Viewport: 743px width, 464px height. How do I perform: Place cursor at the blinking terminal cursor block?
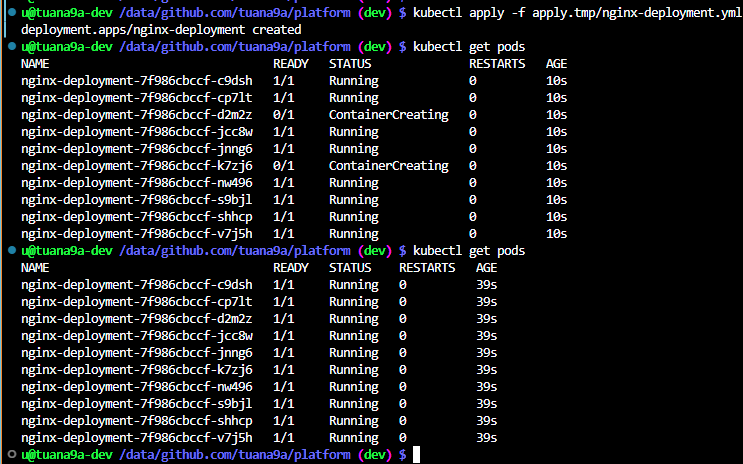coord(417,455)
